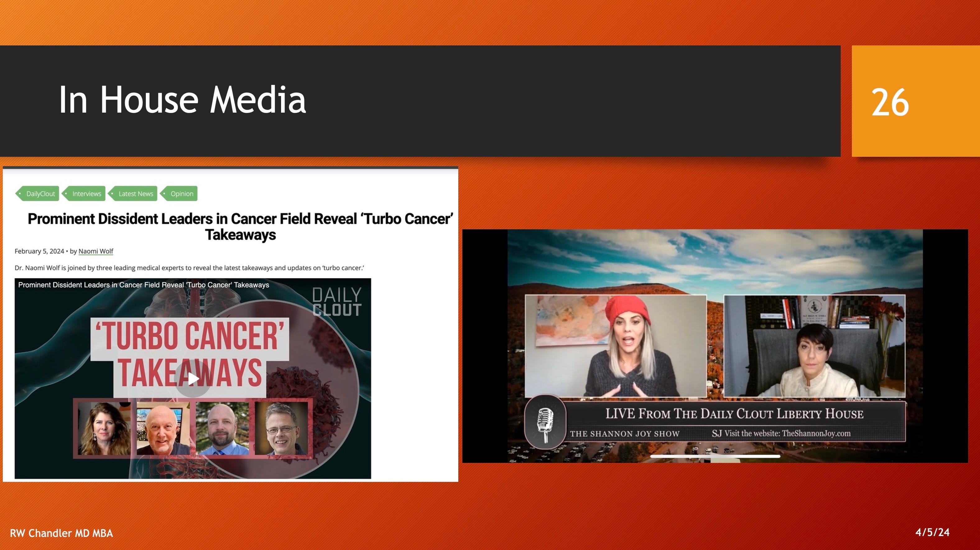The width and height of the screenshot is (980, 550).
Task: Play the Turbo Cancer Takeaways video
Action: click(192, 378)
